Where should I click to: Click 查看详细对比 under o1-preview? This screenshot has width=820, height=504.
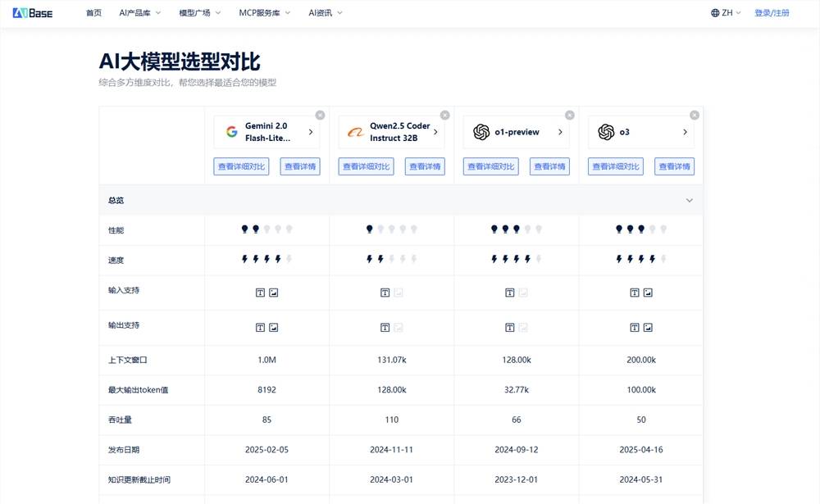[x=491, y=166]
